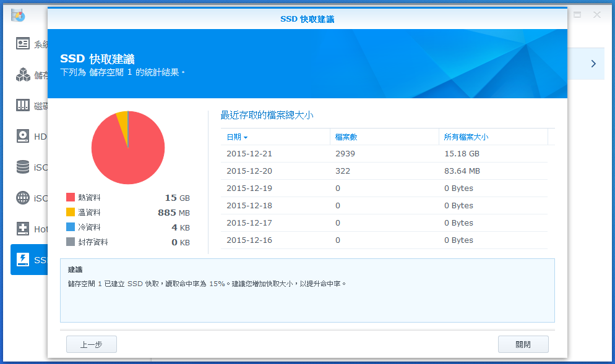
Task: Click the 83.64 MB size cell
Action: pos(462,171)
